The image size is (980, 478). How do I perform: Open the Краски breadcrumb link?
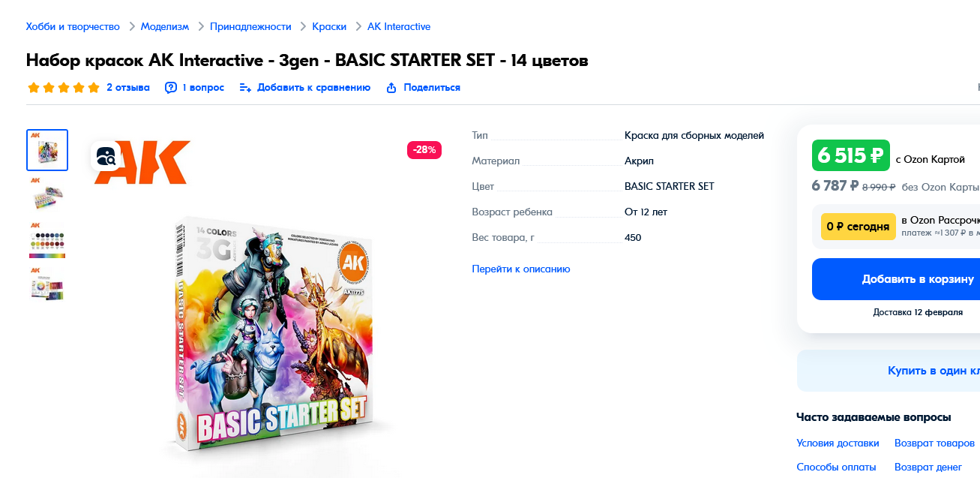(x=329, y=26)
